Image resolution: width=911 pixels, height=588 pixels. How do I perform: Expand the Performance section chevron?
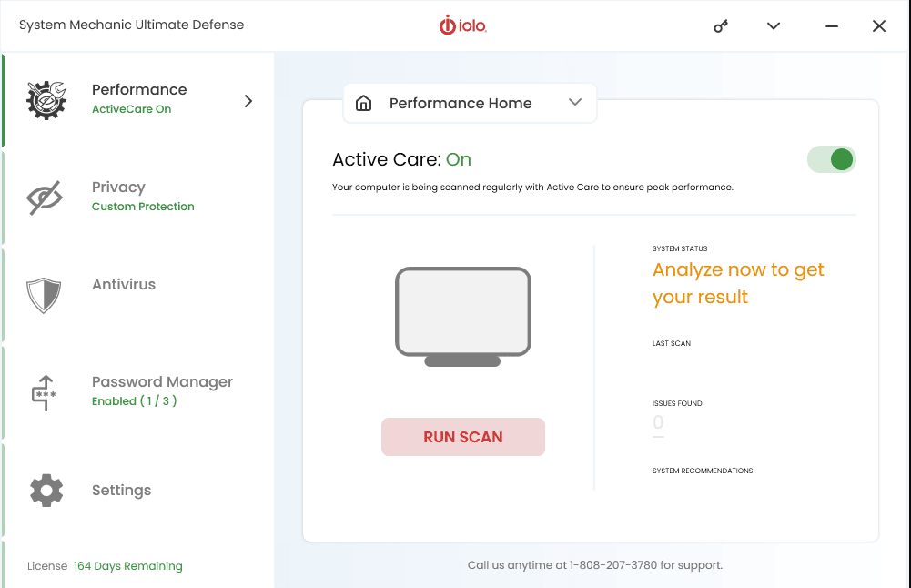coord(248,101)
